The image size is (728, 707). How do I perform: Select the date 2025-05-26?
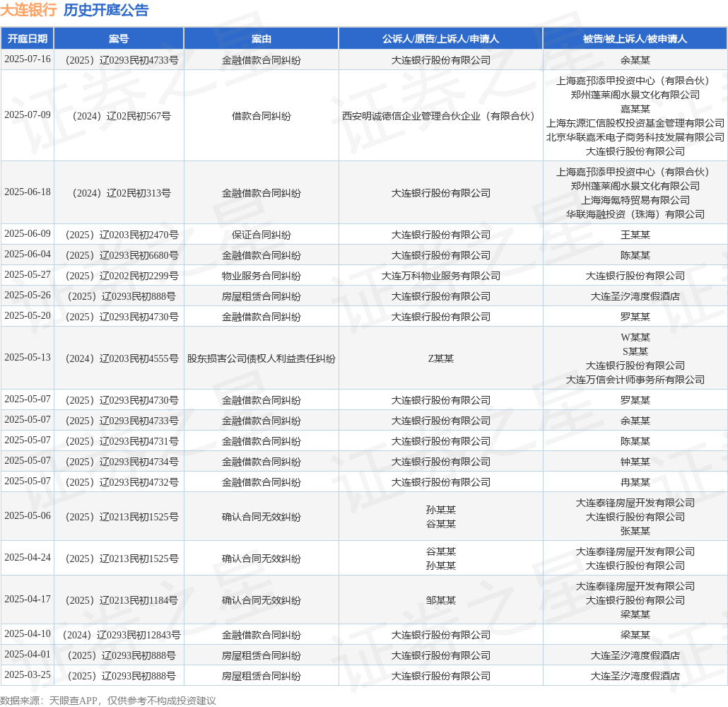[x=28, y=295]
